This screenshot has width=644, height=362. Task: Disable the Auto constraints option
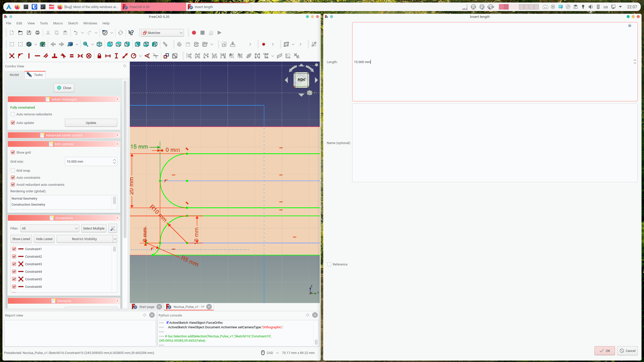pyautogui.click(x=13, y=177)
